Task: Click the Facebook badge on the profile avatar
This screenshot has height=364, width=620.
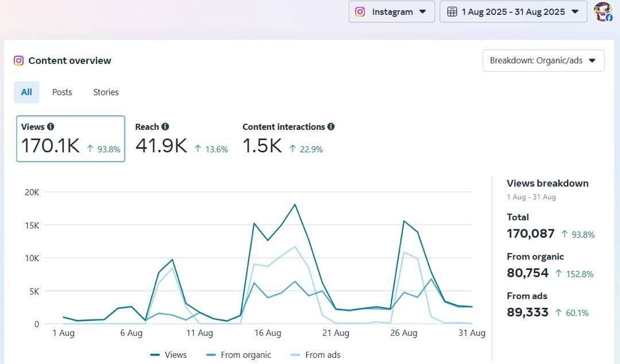Action: coord(610,18)
